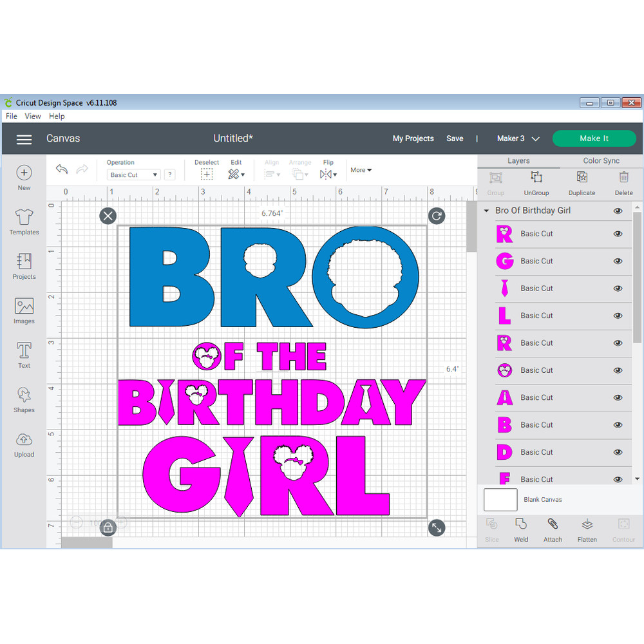Image resolution: width=644 pixels, height=644 pixels.
Task: Click the UnGroup icon
Action: click(536, 182)
